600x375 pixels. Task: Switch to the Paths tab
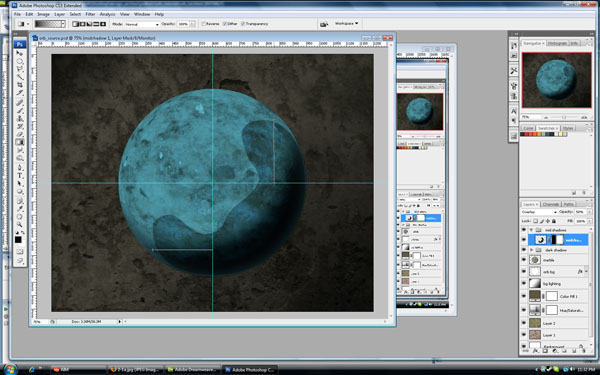pos(569,204)
